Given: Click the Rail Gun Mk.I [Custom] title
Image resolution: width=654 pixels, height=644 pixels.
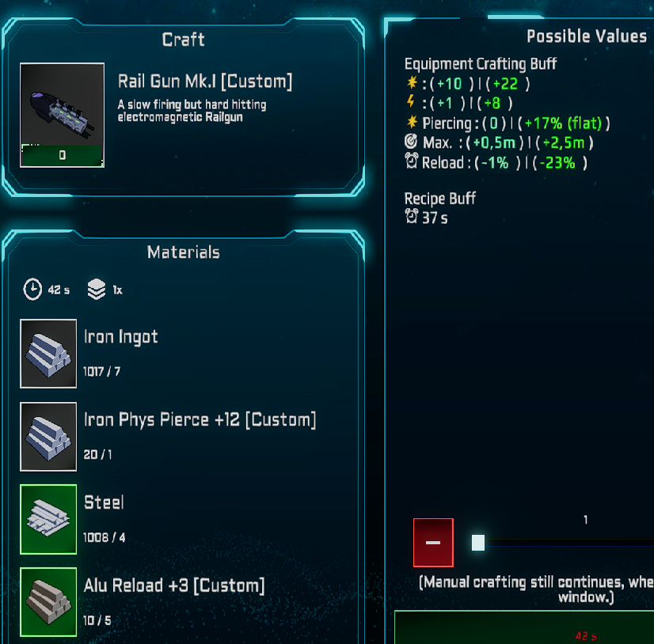Looking at the screenshot, I should tap(205, 81).
